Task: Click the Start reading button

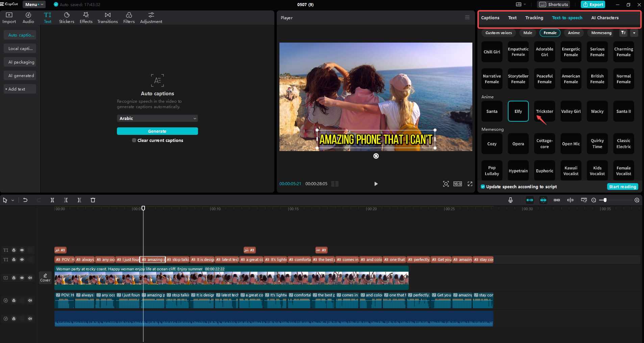Action: [x=622, y=187]
